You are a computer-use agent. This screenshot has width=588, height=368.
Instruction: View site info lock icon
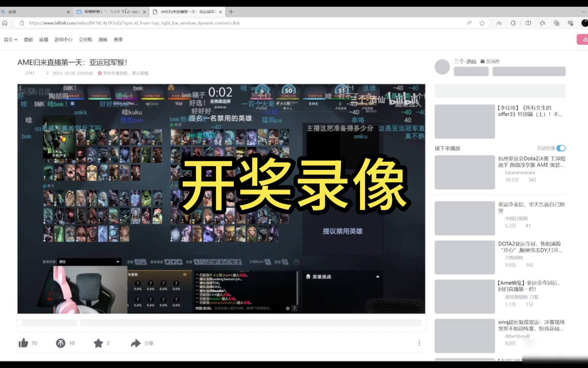point(22,23)
